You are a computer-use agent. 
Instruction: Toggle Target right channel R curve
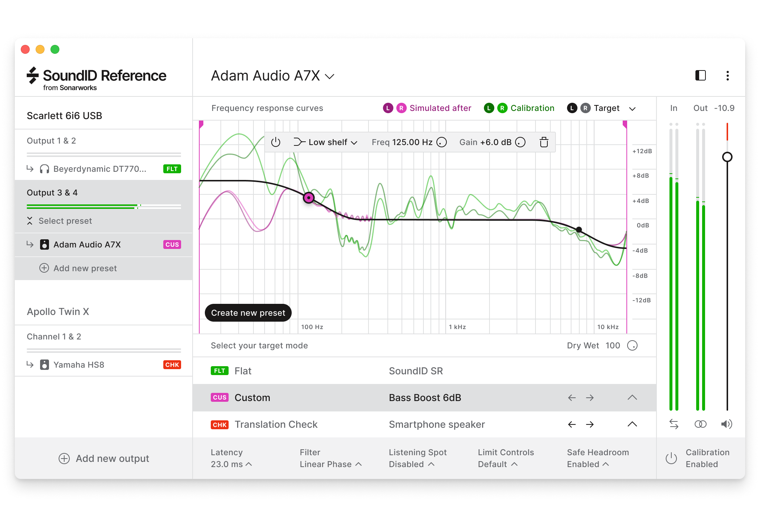(585, 108)
